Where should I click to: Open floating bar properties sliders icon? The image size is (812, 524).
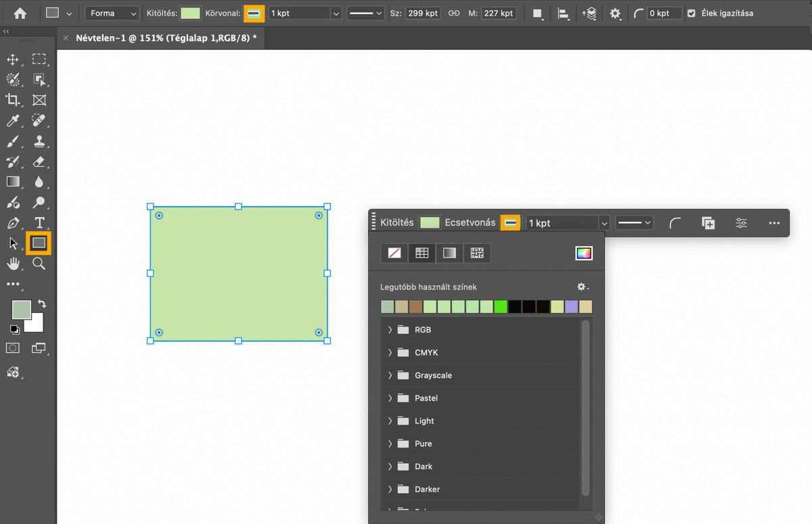coord(741,223)
